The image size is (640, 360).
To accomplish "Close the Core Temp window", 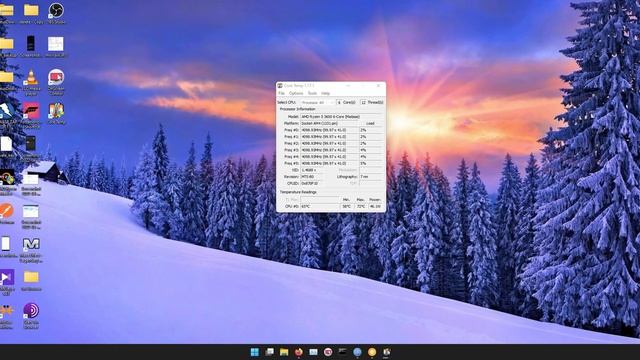I will pos(378,86).
